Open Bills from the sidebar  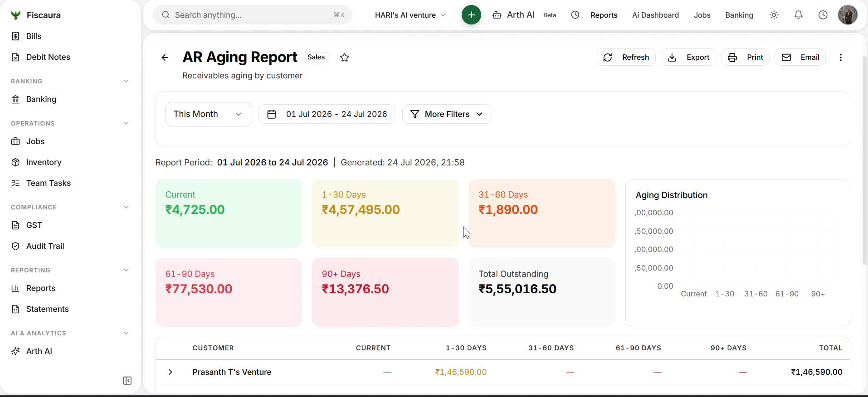34,36
